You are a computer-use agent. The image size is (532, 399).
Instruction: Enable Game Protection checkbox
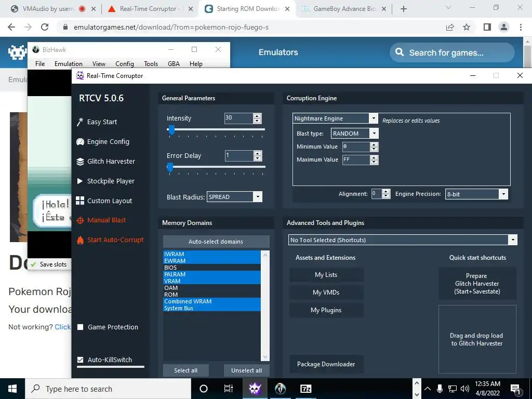(81, 327)
